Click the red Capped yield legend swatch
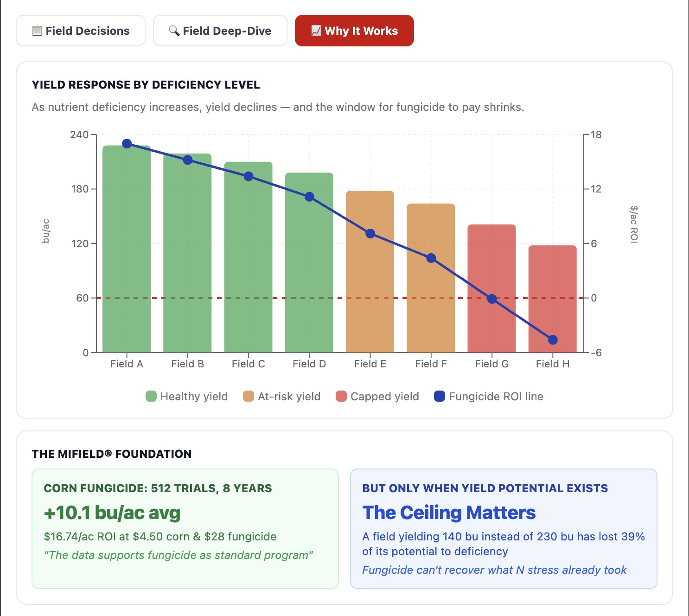689x616 pixels. (x=341, y=397)
